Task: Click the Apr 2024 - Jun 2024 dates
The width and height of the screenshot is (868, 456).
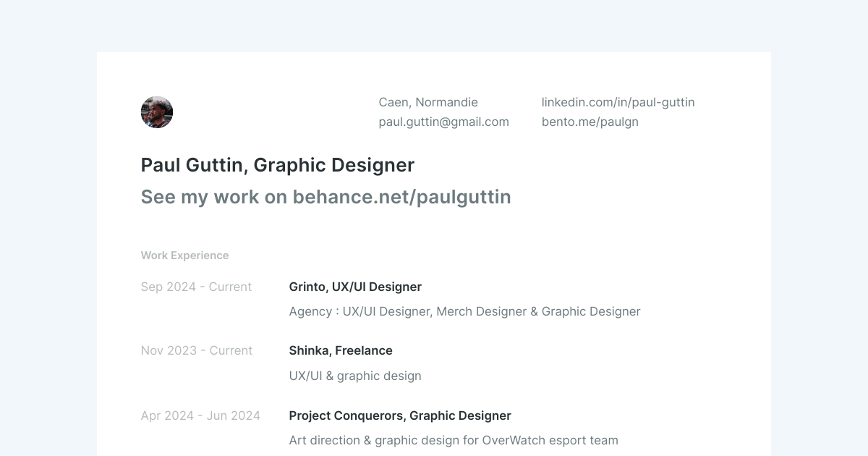Action: coord(200,415)
